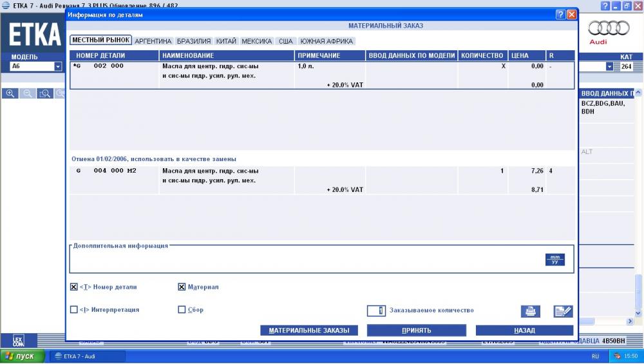
Task: Click the zoom in magnifier icon
Action: point(10,93)
